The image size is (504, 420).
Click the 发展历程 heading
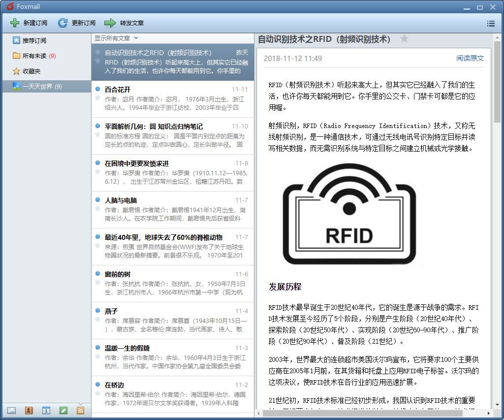click(x=285, y=287)
